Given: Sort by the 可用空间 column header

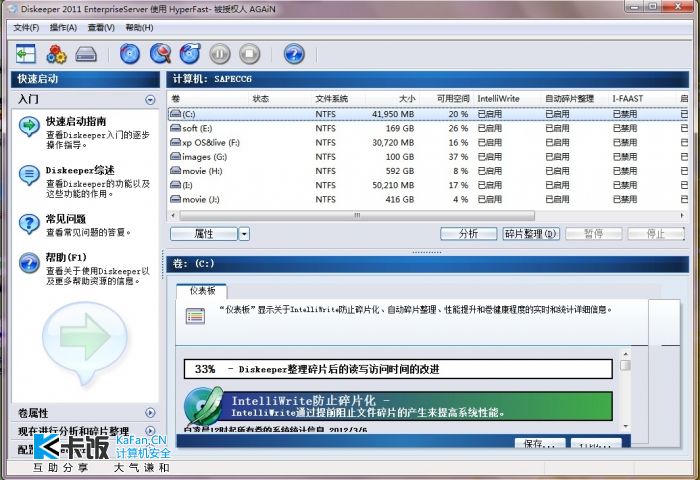Looking at the screenshot, I should pos(446,99).
